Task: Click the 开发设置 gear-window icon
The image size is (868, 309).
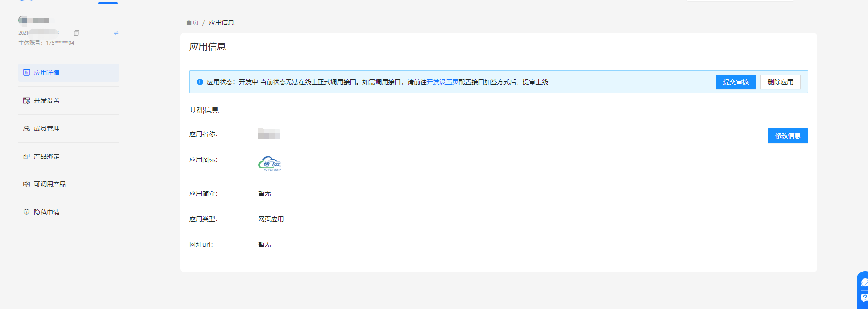Action: (x=27, y=101)
